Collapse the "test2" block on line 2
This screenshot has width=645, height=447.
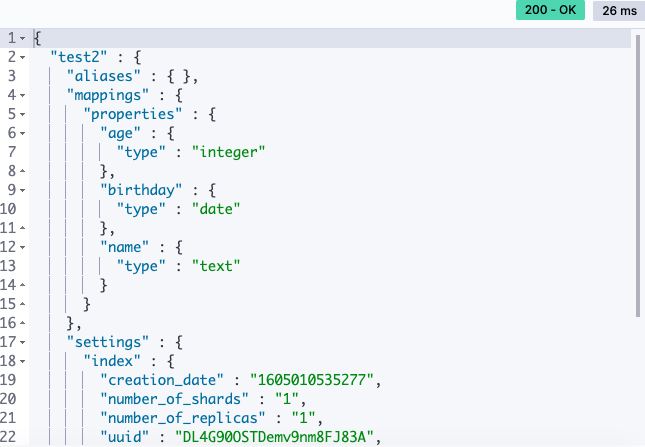[x=22, y=57]
